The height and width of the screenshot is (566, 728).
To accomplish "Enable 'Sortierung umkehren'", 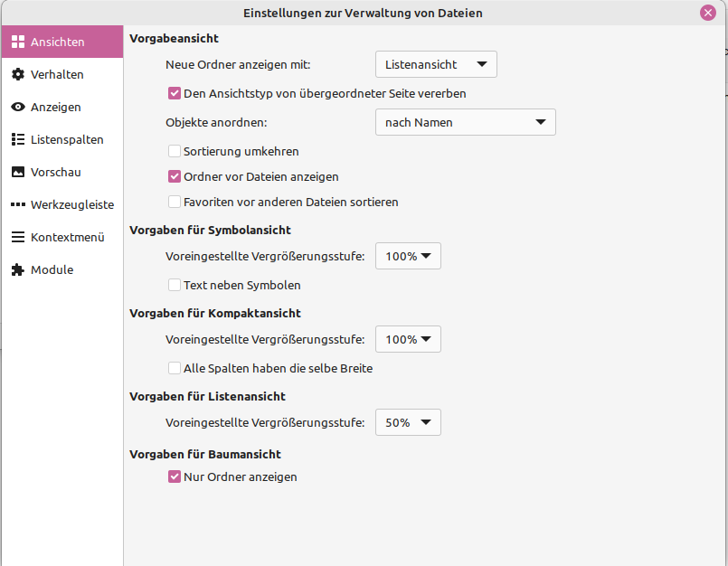I will coord(174,151).
